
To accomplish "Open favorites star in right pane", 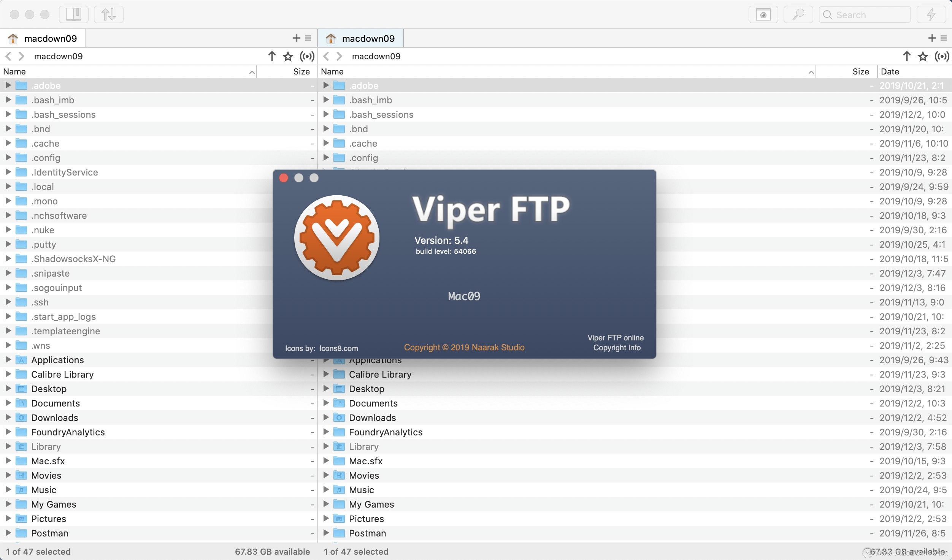I will click(x=923, y=56).
